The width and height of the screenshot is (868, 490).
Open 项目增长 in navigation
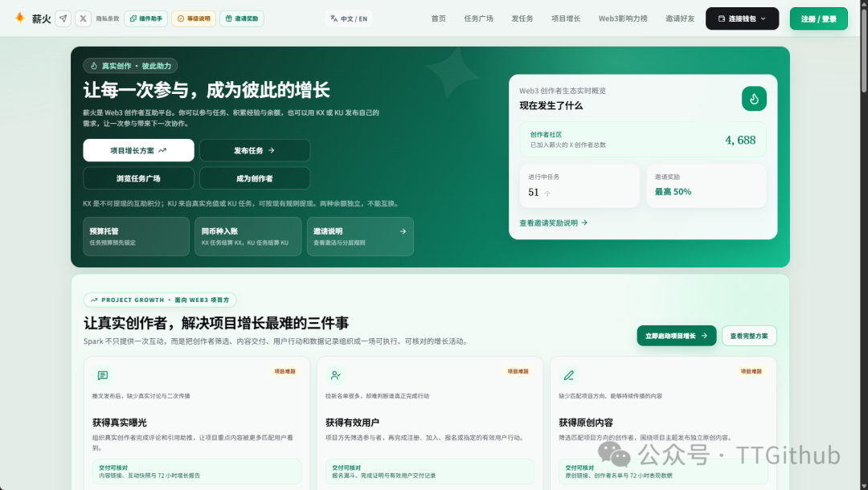(566, 18)
